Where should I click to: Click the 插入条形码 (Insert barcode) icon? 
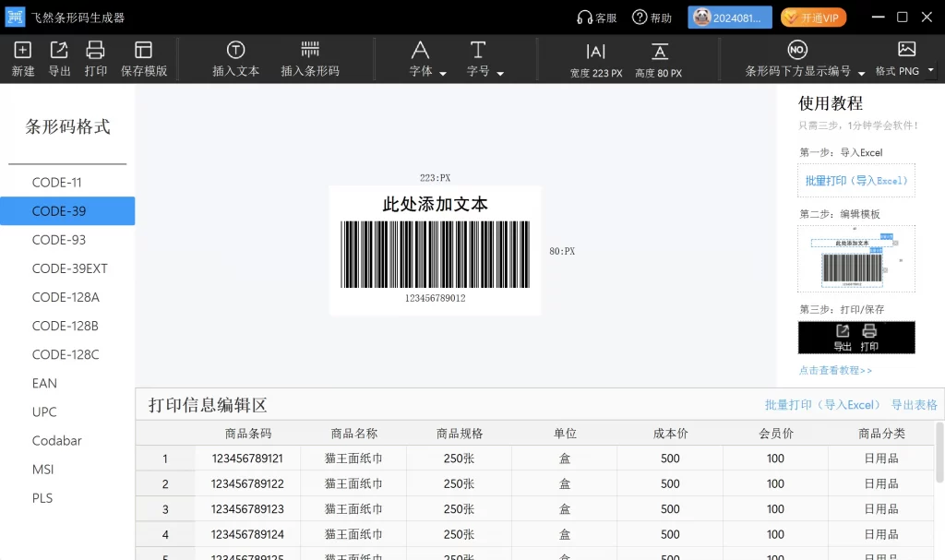[310, 49]
